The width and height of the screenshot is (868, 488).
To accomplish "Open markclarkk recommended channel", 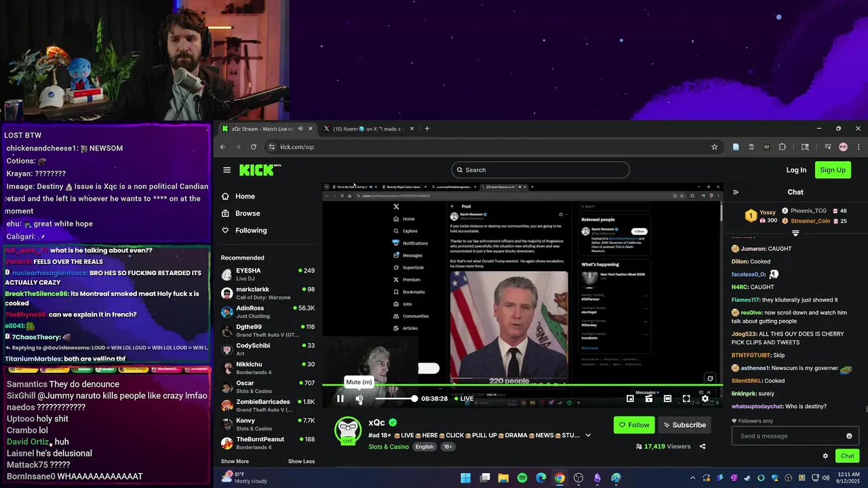I will tap(268, 293).
